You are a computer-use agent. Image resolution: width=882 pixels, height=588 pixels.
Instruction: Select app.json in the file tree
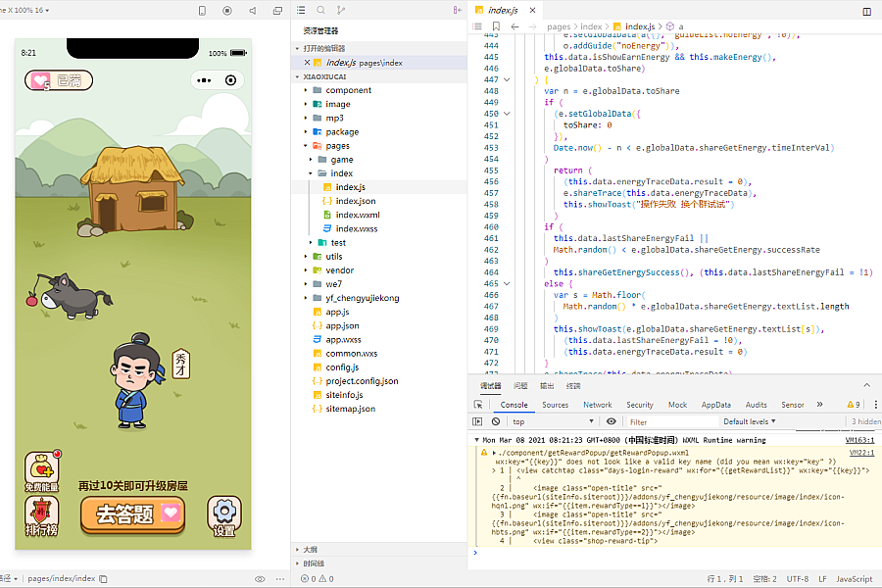[x=342, y=325]
